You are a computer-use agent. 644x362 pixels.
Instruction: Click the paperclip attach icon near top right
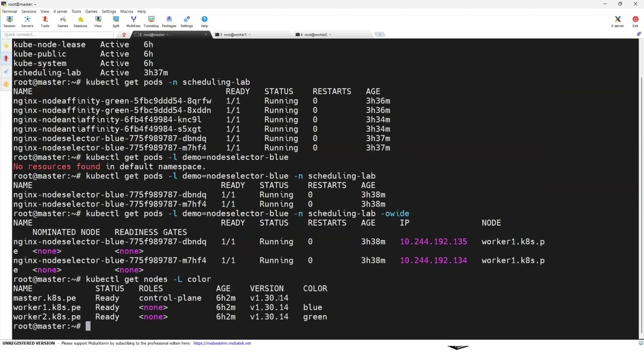(639, 34)
